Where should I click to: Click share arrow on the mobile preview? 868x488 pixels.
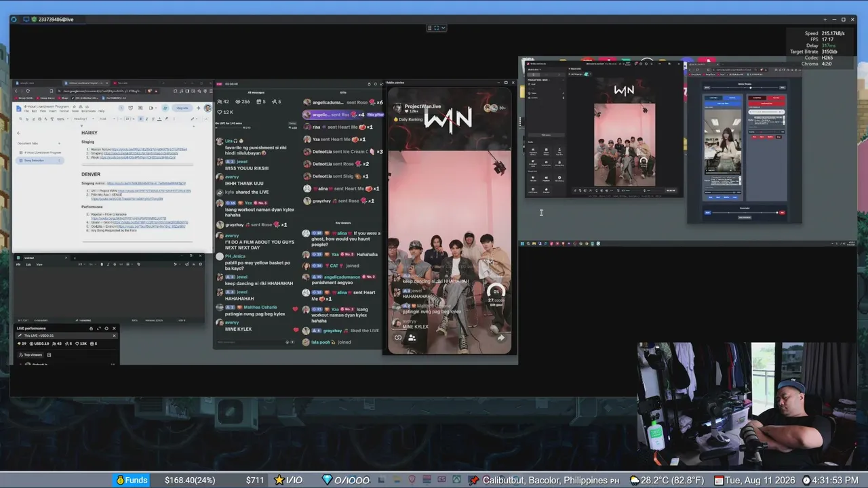click(x=501, y=338)
